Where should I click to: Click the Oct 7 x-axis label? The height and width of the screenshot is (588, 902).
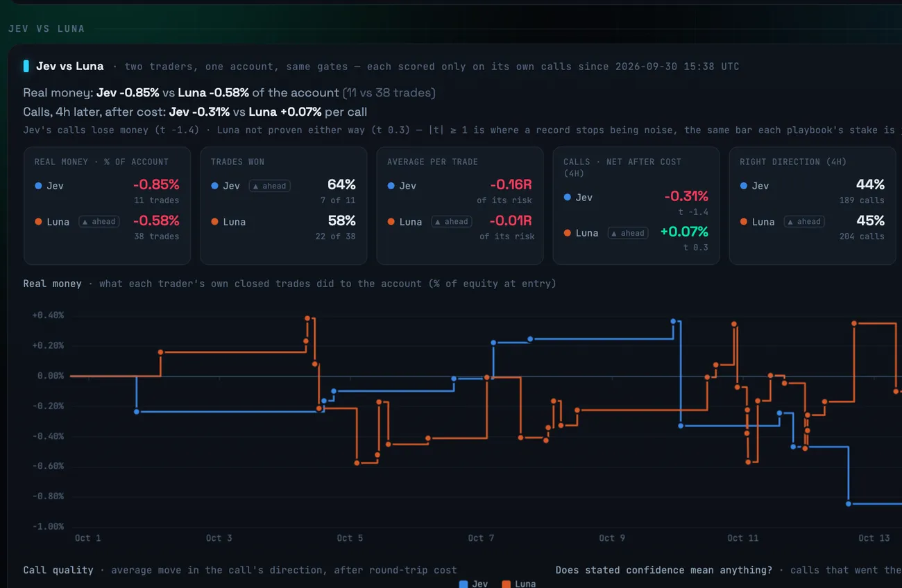pyautogui.click(x=481, y=538)
